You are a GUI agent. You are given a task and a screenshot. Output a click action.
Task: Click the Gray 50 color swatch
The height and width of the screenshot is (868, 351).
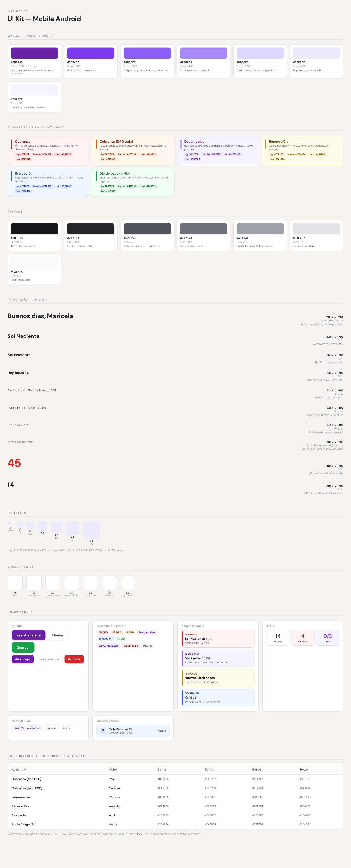(34, 263)
